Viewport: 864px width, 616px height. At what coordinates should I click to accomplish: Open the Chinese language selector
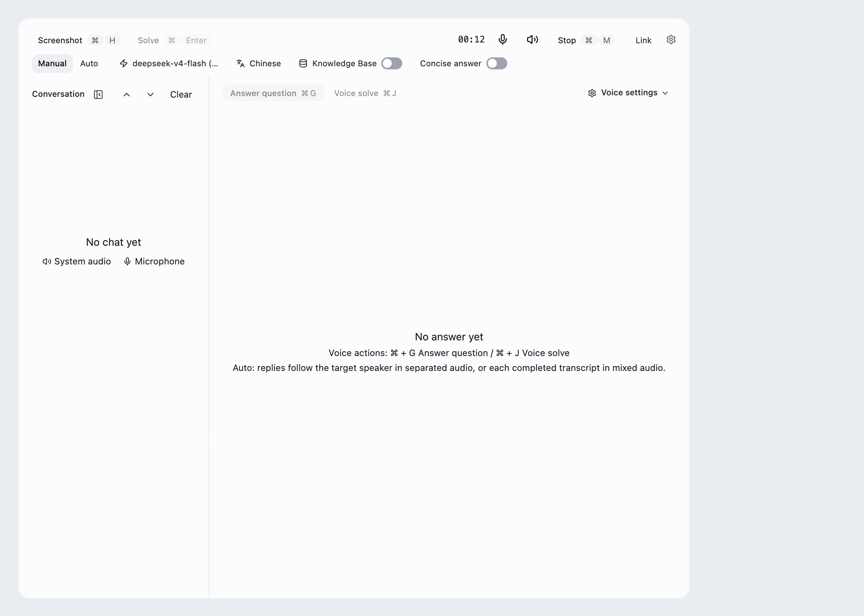pyautogui.click(x=259, y=63)
